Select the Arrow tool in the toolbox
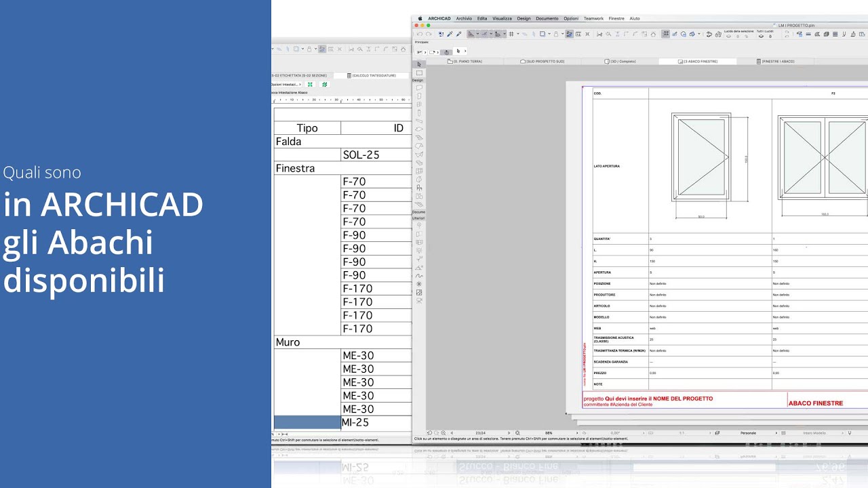This screenshot has width=868, height=488. 419,64
